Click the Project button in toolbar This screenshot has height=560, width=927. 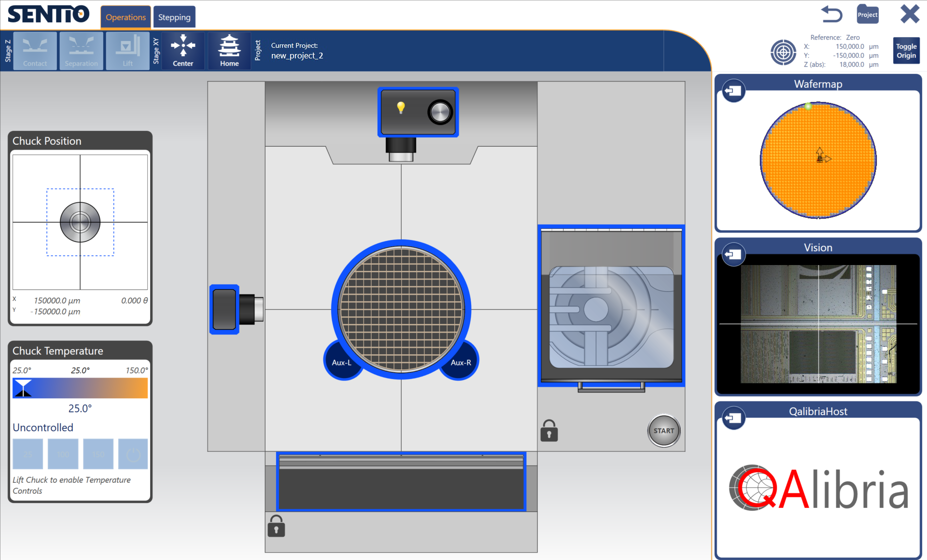click(x=259, y=52)
